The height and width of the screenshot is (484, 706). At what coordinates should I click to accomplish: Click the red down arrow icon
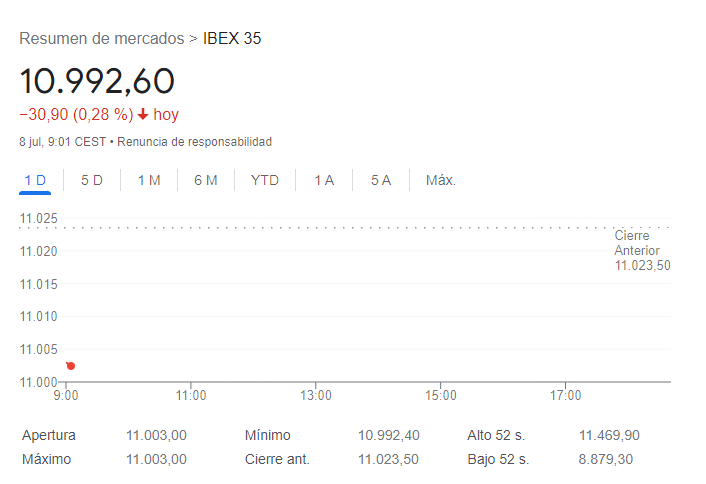click(x=143, y=115)
